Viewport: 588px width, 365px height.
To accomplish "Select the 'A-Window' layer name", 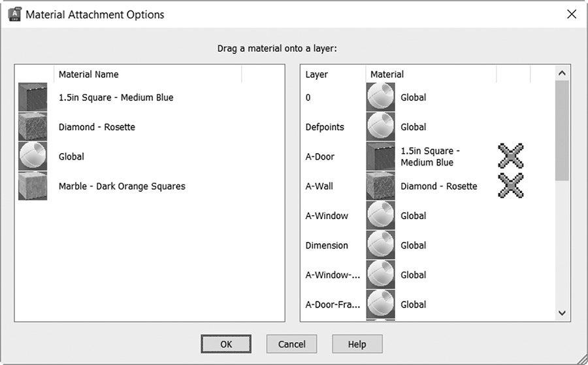I will pos(327,216).
